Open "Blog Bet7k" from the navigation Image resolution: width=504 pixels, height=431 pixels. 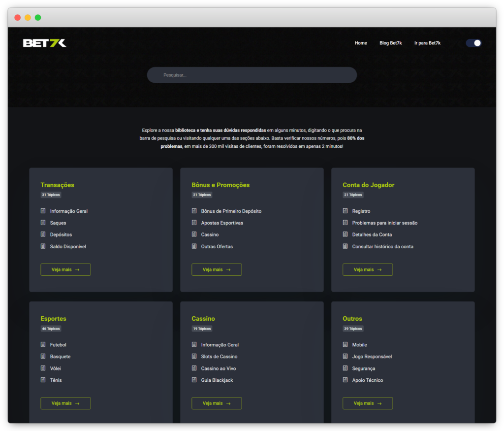[391, 43]
